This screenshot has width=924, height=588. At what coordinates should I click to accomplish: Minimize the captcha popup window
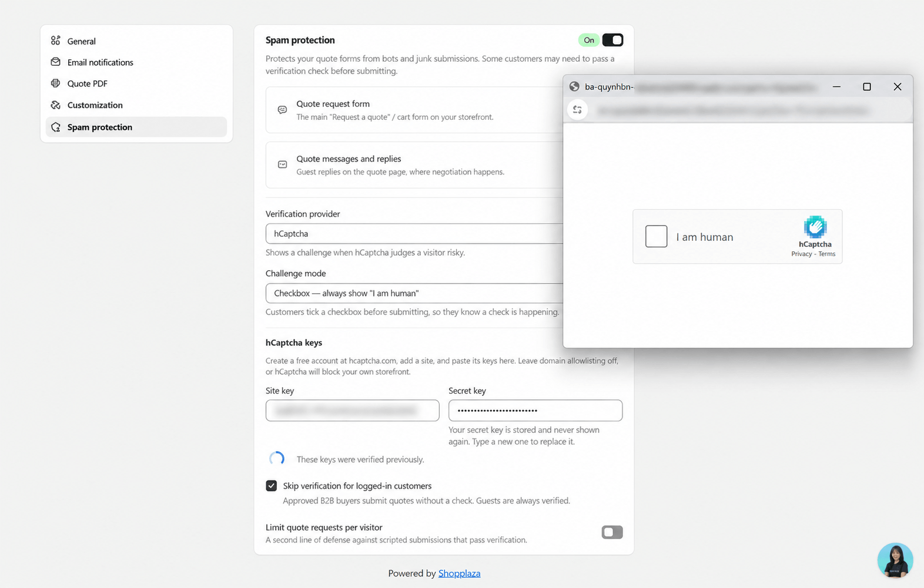click(x=836, y=87)
